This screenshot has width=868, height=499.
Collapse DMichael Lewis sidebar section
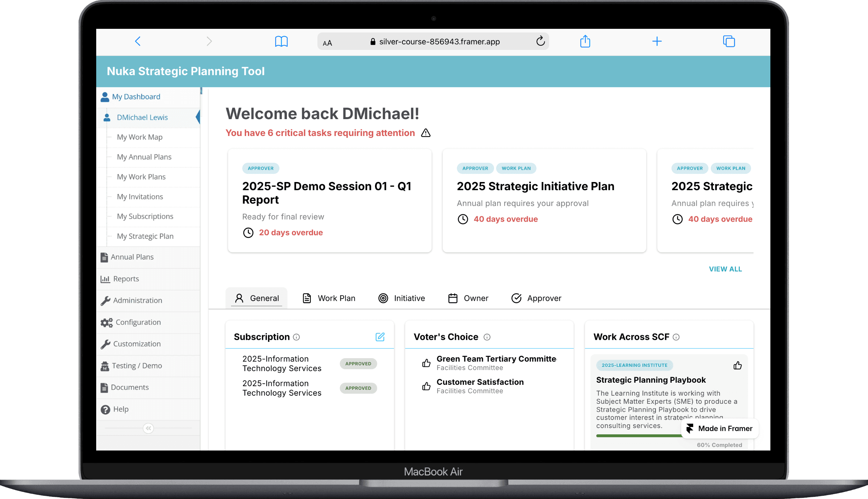[x=142, y=117]
